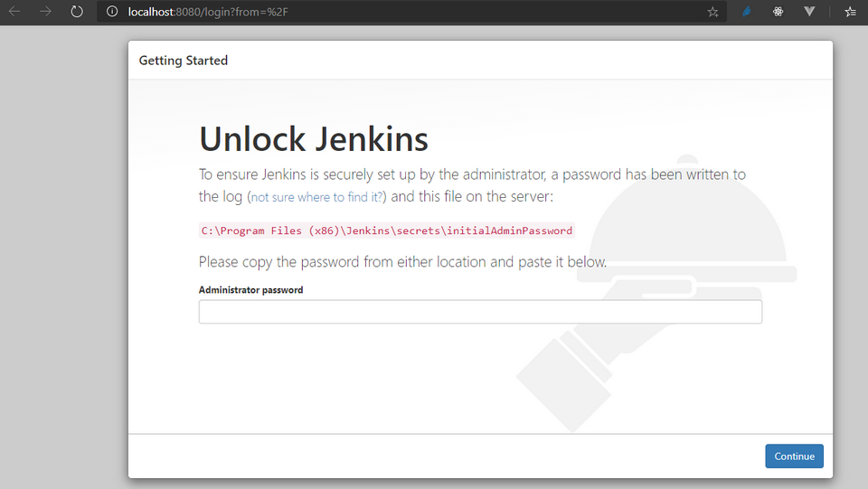Click the Continue button

click(795, 456)
